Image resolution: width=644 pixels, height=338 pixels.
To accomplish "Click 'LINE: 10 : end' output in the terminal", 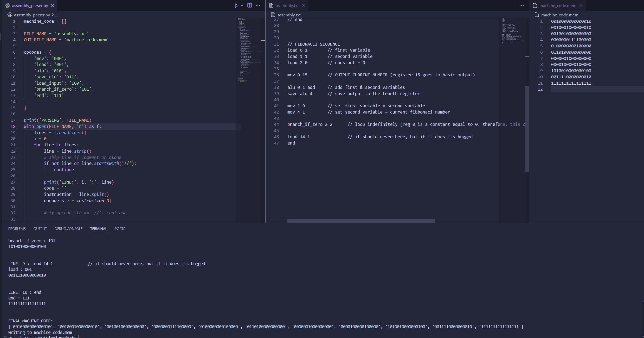I will [25, 292].
